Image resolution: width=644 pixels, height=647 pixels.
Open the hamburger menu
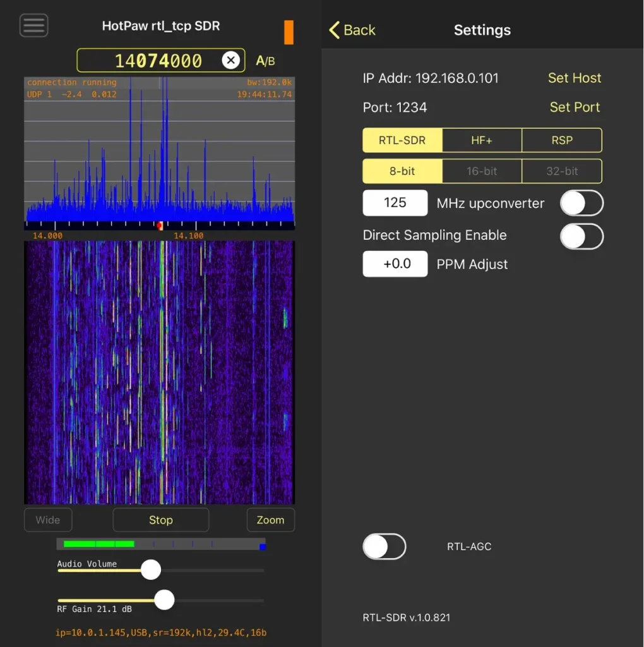point(34,25)
